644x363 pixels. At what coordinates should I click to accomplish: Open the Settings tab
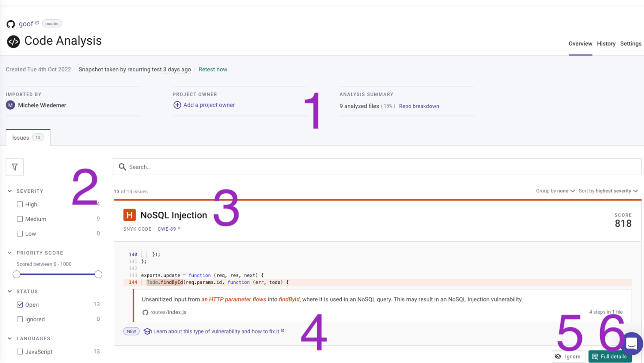pos(631,44)
